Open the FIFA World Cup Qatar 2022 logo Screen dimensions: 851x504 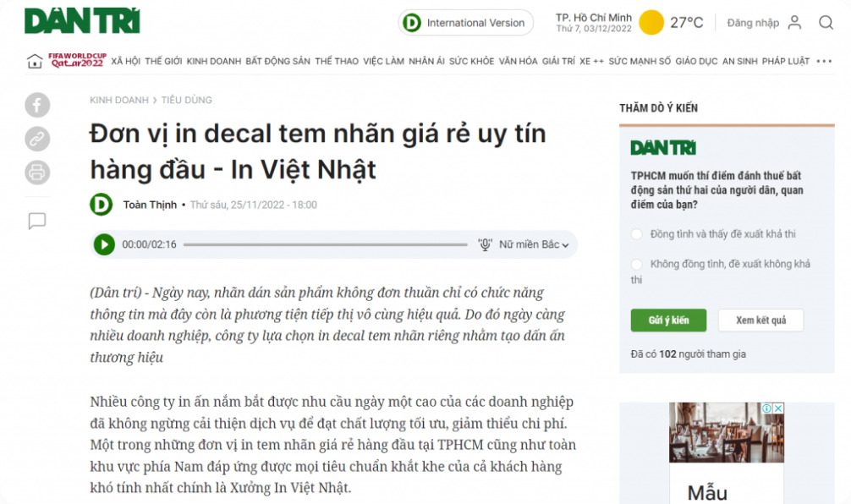tap(76, 61)
